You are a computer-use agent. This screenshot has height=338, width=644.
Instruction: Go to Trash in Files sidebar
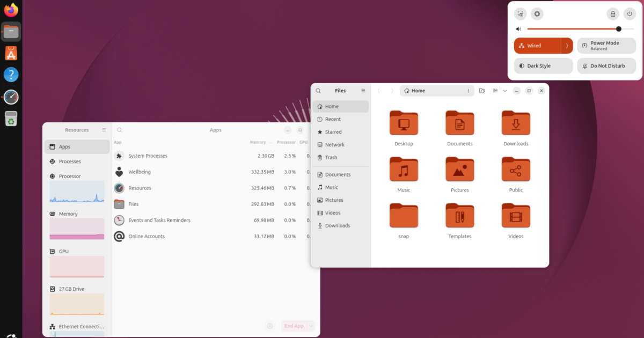(331, 157)
